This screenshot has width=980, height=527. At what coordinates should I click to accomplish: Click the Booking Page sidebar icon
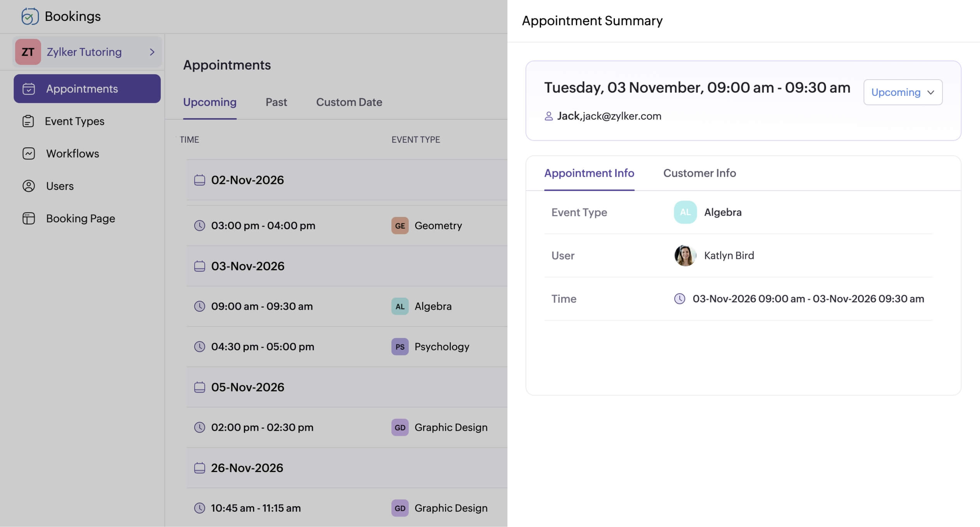[29, 218]
